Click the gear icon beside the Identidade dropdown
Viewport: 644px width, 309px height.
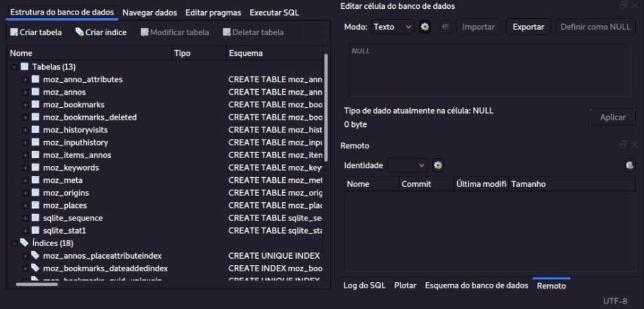(438, 165)
